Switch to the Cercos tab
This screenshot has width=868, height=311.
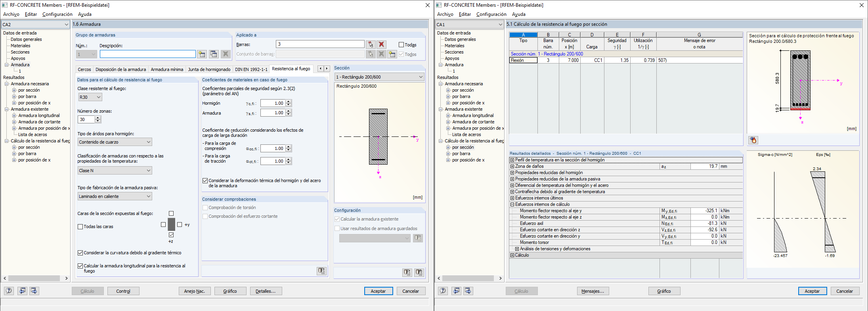click(84, 69)
